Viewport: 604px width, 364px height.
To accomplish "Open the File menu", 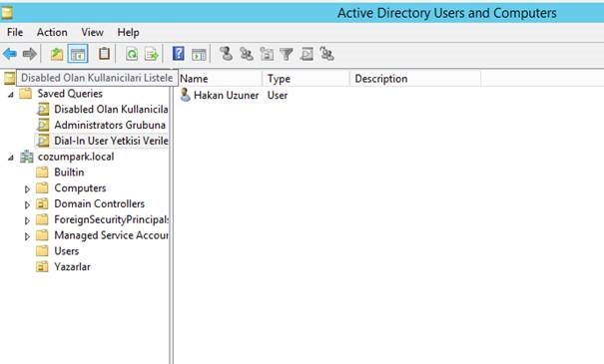I will pos(15,32).
